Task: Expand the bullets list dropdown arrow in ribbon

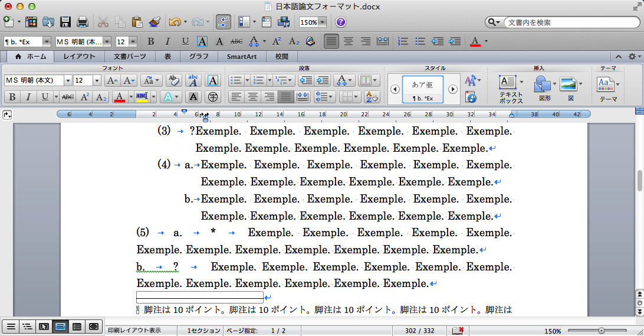Action: pyautogui.click(x=247, y=81)
